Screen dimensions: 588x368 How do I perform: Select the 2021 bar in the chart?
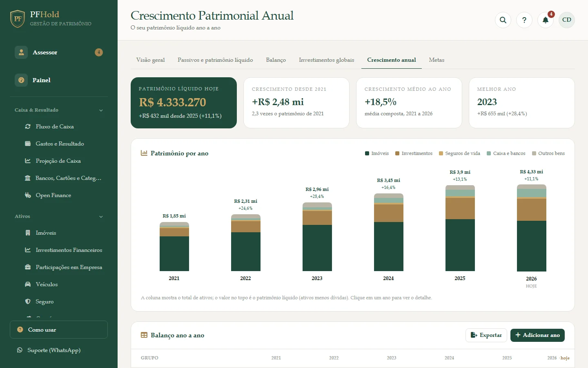[x=174, y=247]
